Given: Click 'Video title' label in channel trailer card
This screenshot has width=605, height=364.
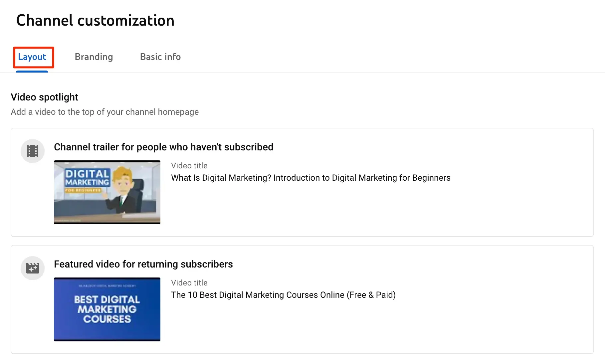Looking at the screenshot, I should tap(189, 166).
